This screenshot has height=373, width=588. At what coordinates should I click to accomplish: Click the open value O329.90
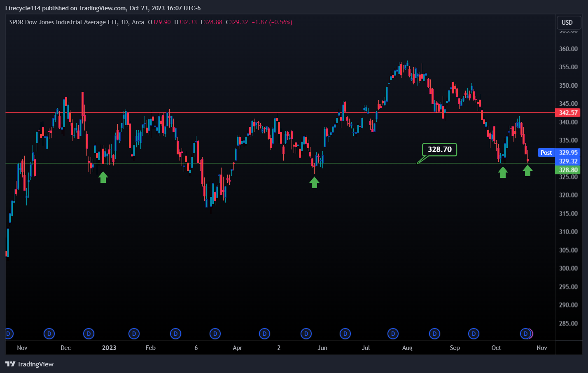pos(159,22)
